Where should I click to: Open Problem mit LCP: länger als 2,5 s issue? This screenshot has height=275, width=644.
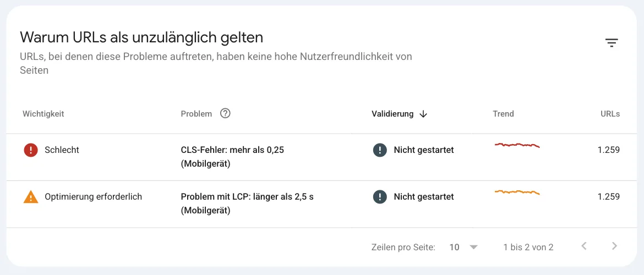(247, 204)
